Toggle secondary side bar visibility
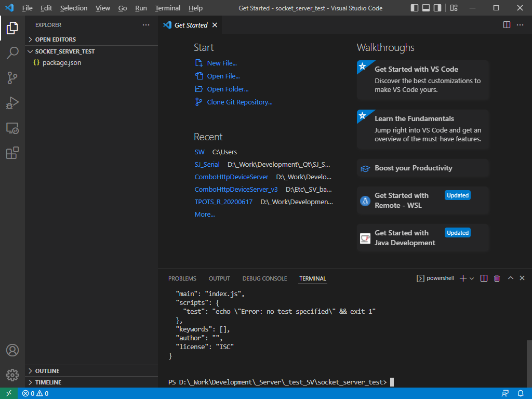 pos(437,8)
